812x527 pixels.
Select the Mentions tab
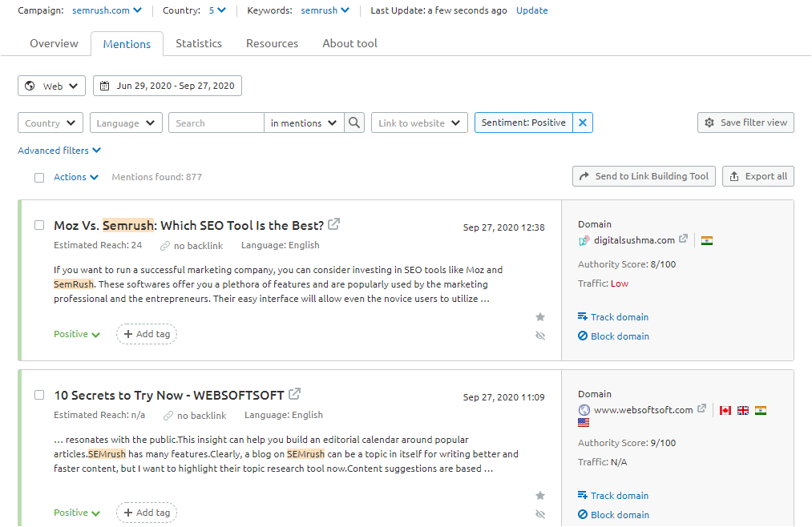(127, 44)
